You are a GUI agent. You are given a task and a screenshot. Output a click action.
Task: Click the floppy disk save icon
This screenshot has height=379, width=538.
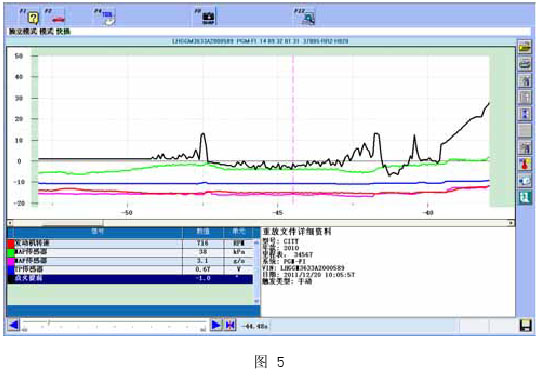[525, 325]
